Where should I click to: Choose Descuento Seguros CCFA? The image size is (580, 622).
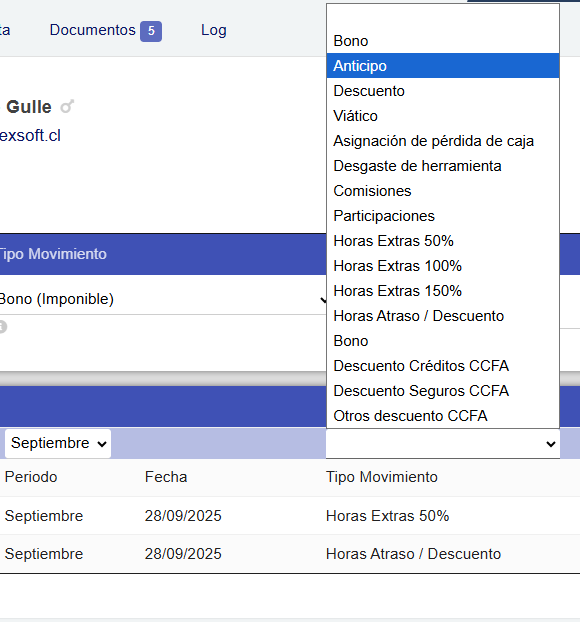443,391
